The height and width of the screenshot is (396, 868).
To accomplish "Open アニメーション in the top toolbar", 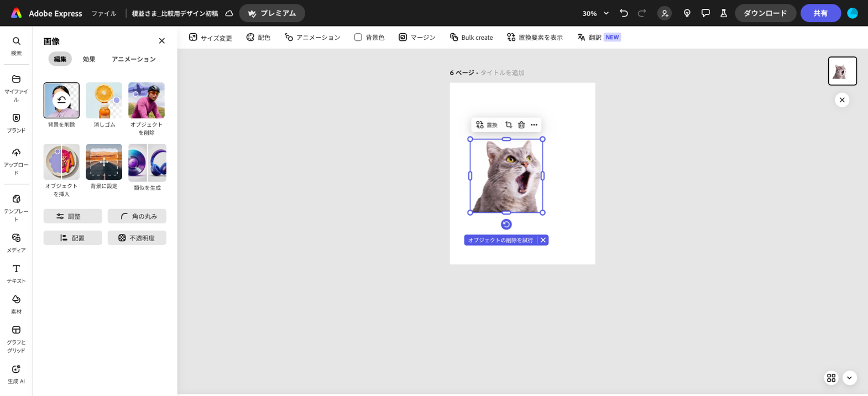I will (x=312, y=38).
